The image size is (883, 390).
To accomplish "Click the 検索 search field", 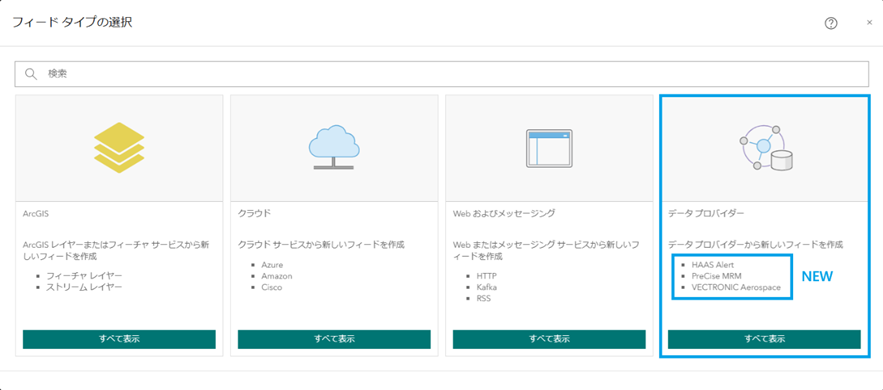I will coord(442,74).
